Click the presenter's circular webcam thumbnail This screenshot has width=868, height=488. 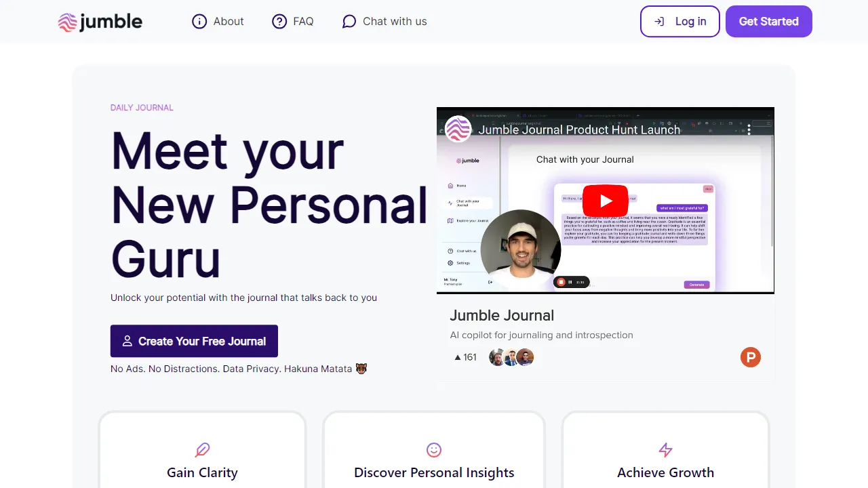521,249
